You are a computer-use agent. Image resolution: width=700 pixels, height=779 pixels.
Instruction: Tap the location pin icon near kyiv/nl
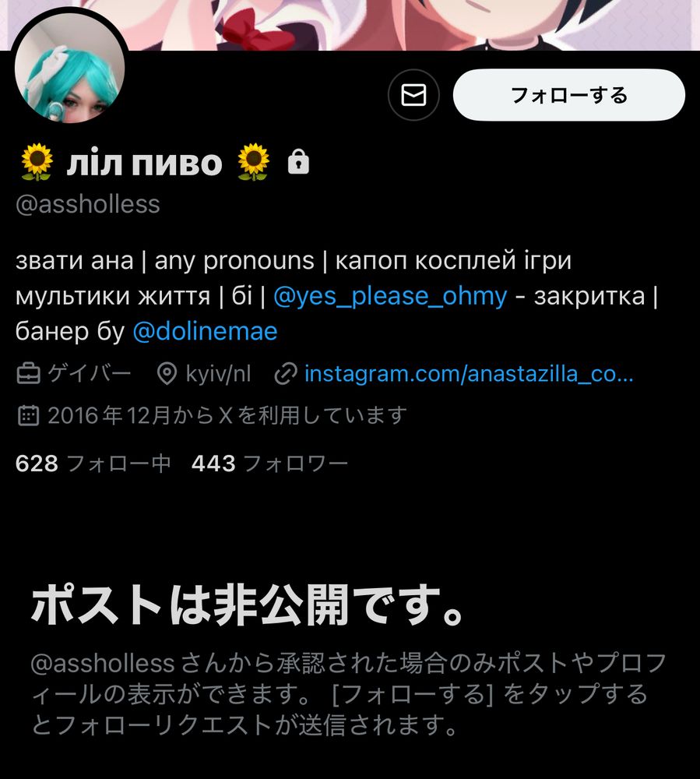pos(167,374)
